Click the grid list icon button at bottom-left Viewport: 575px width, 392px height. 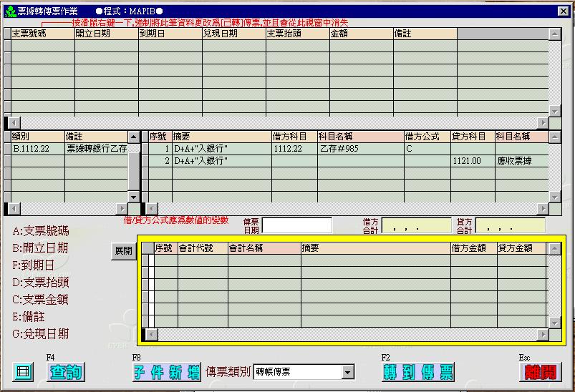pos(24,372)
